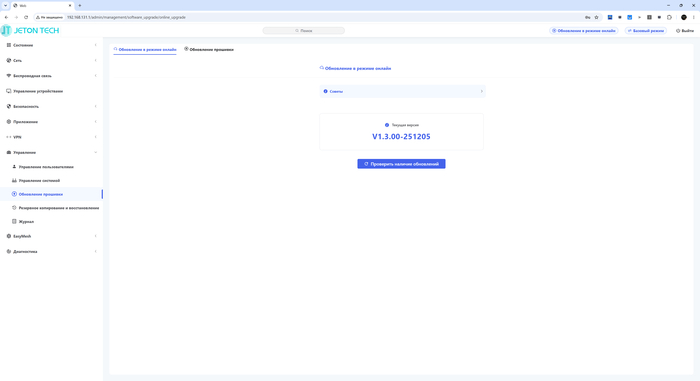Click the Безопасность shield icon
Screen dimensions: 700x381
8,106
